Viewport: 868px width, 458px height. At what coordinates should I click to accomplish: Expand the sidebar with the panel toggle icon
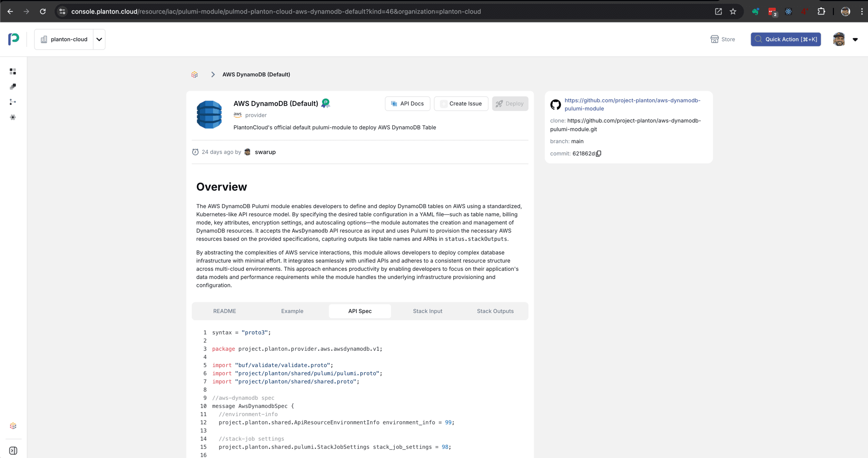pyautogui.click(x=13, y=451)
